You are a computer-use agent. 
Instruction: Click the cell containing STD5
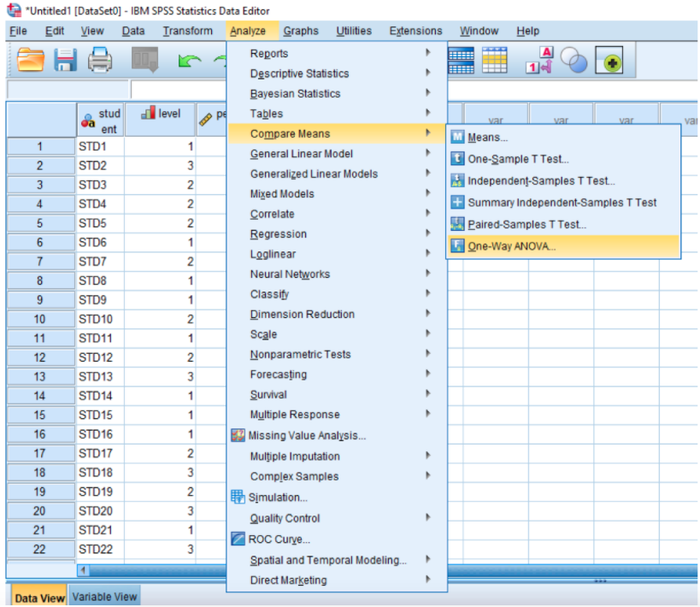(100, 223)
